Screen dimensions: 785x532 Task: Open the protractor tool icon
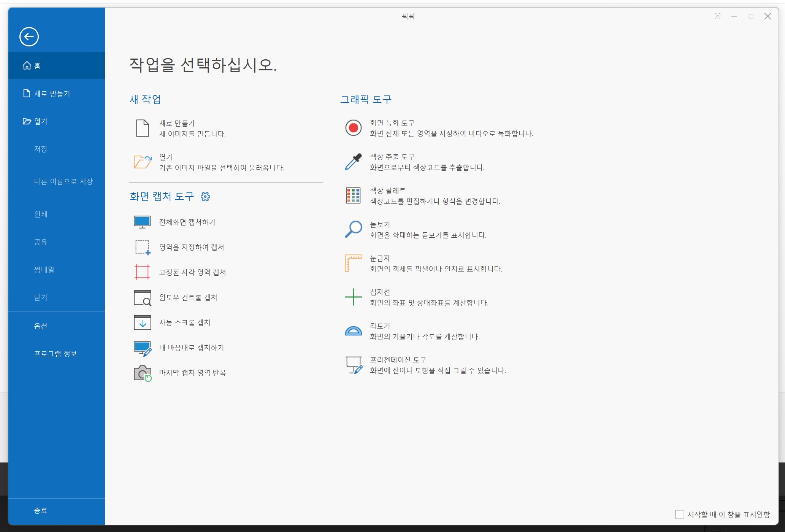[353, 331]
